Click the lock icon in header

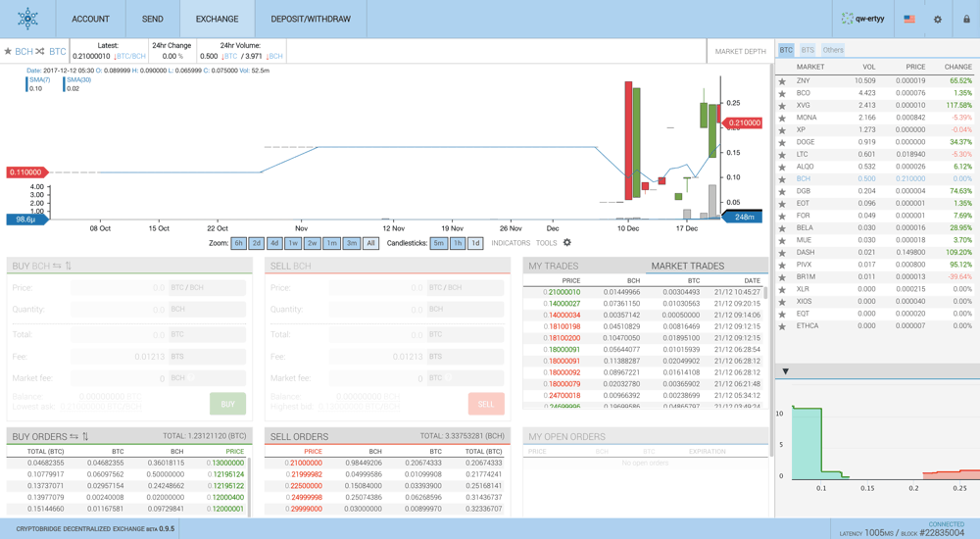click(966, 20)
